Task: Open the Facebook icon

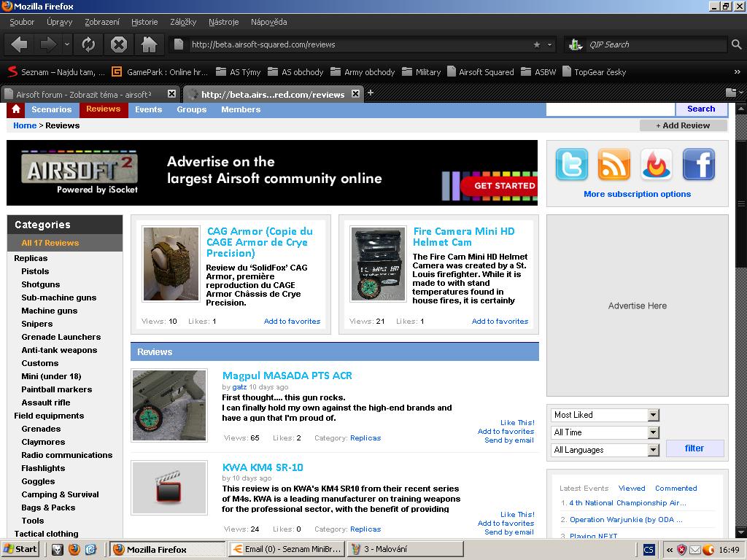Action: [698, 164]
